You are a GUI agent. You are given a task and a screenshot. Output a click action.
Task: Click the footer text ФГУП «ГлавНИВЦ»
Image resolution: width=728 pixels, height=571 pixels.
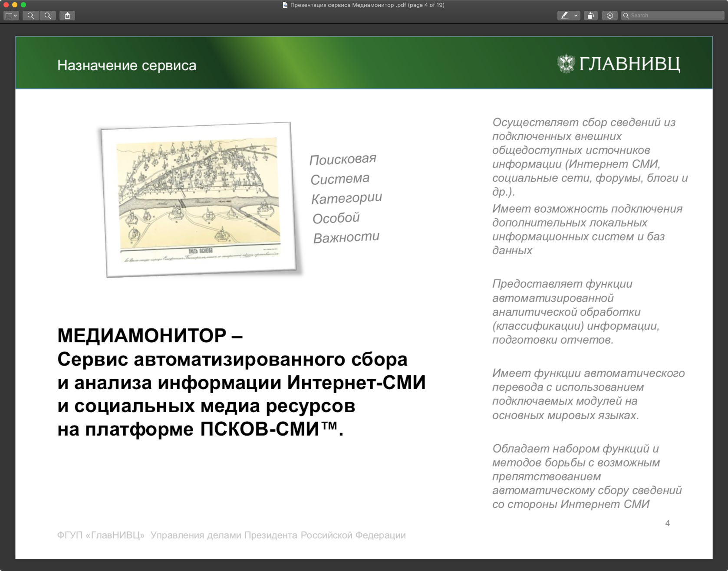click(101, 535)
